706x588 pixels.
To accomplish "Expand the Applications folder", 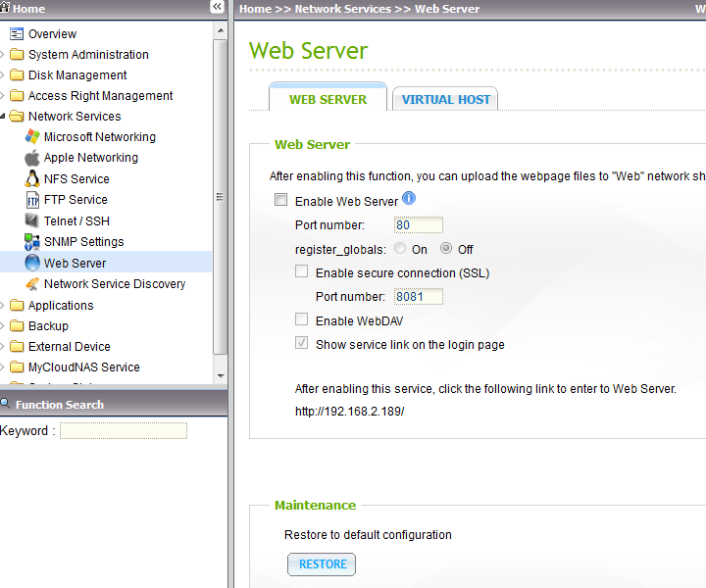I will tap(3, 306).
